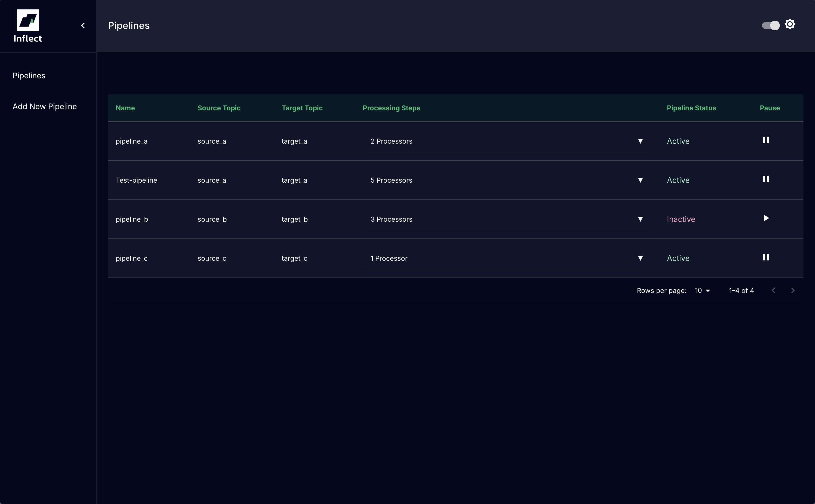Click the Pipeline Status column header

tap(691, 108)
